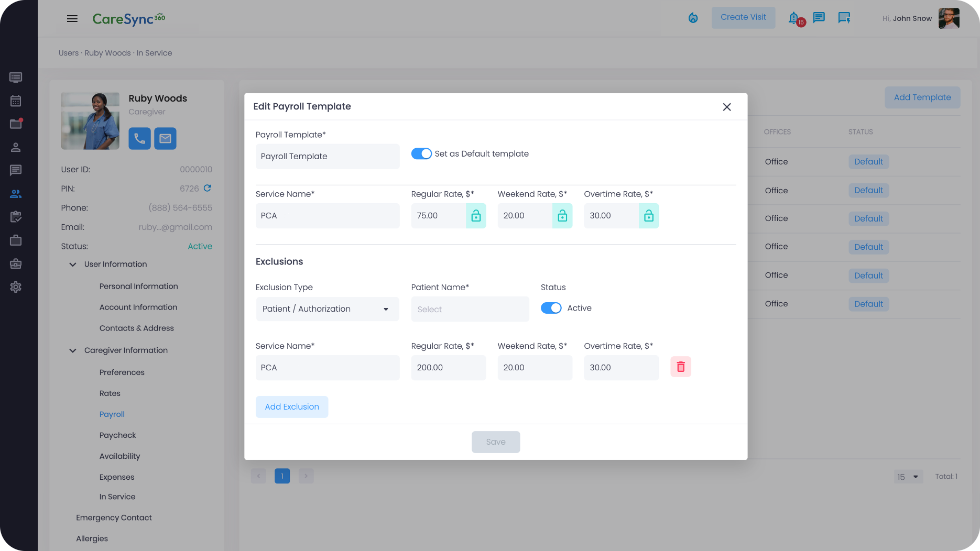
Task: Select the Patient Name field in Exclusions
Action: click(x=470, y=309)
